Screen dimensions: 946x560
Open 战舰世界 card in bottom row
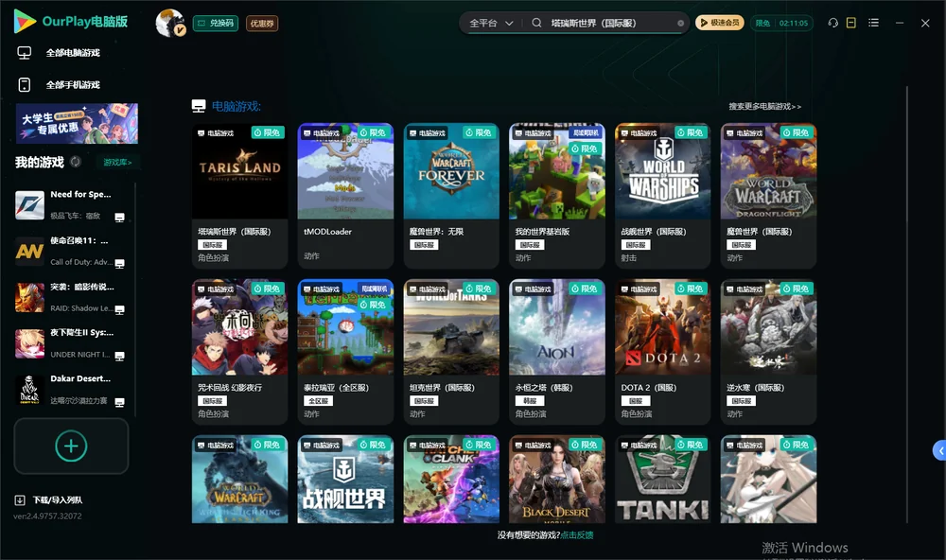point(345,480)
